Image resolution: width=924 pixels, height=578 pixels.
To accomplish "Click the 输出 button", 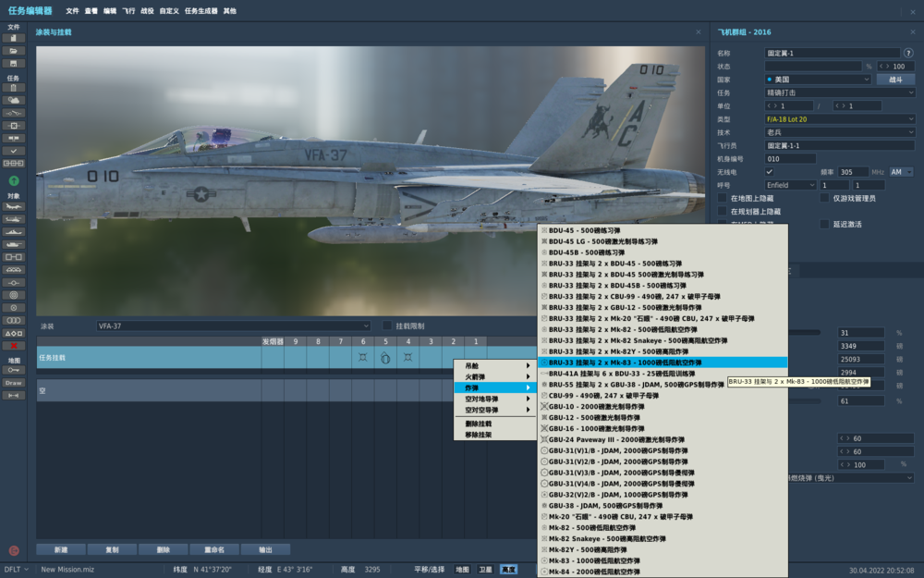I will (x=266, y=549).
